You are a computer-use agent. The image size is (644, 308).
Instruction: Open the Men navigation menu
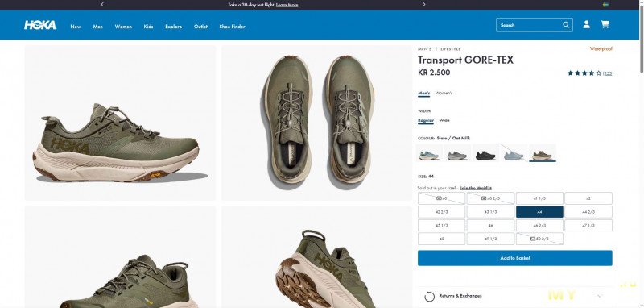pos(97,27)
